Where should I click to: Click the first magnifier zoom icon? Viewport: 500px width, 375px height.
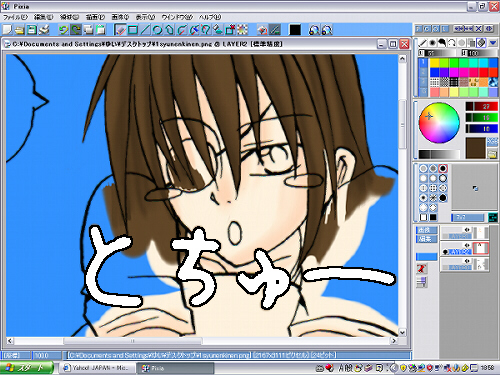(x=314, y=30)
